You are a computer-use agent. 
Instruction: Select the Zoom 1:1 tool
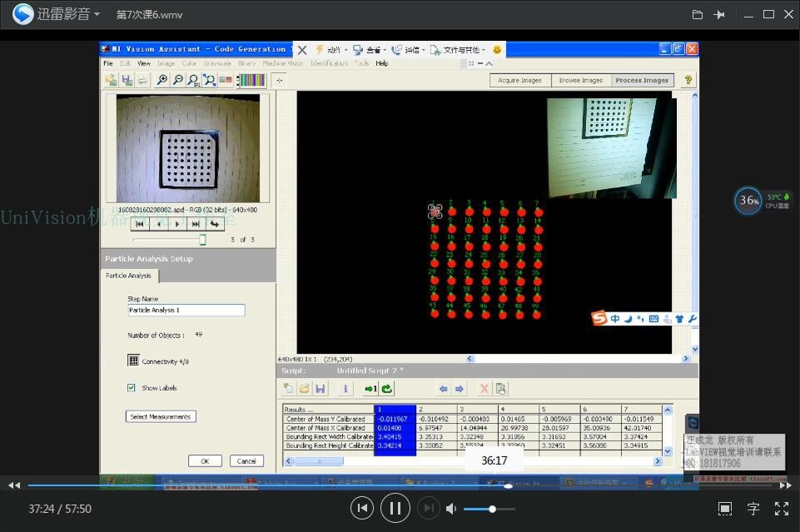click(x=193, y=80)
